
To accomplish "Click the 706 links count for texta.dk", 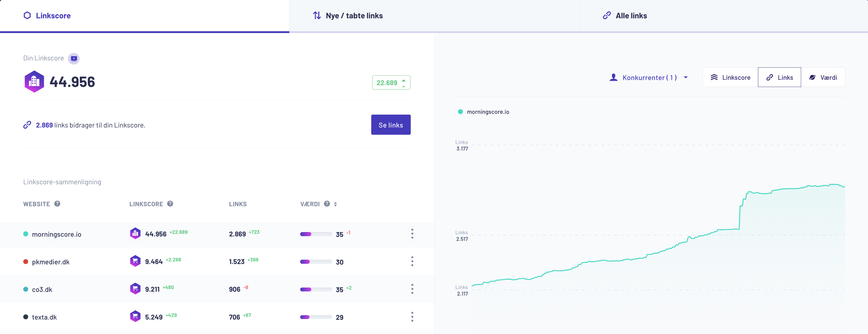I will pyautogui.click(x=235, y=317).
